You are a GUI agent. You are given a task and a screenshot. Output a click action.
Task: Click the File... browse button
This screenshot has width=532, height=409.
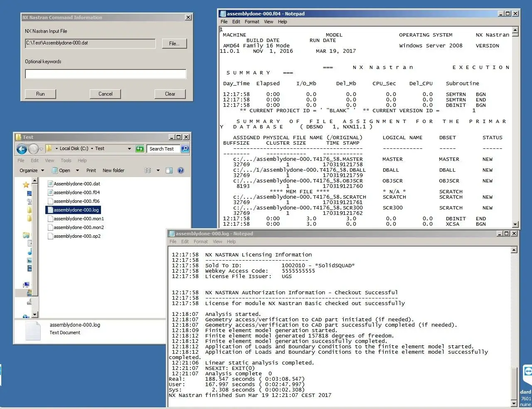[x=174, y=44]
